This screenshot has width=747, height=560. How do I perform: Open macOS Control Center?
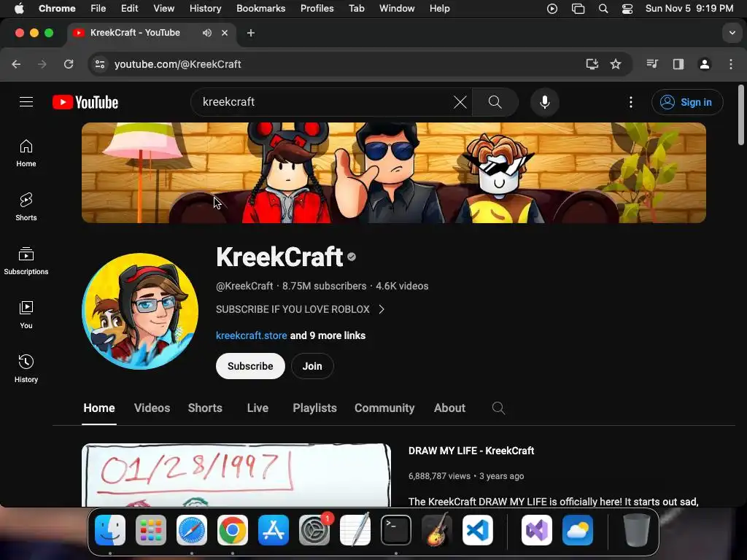pos(627,9)
